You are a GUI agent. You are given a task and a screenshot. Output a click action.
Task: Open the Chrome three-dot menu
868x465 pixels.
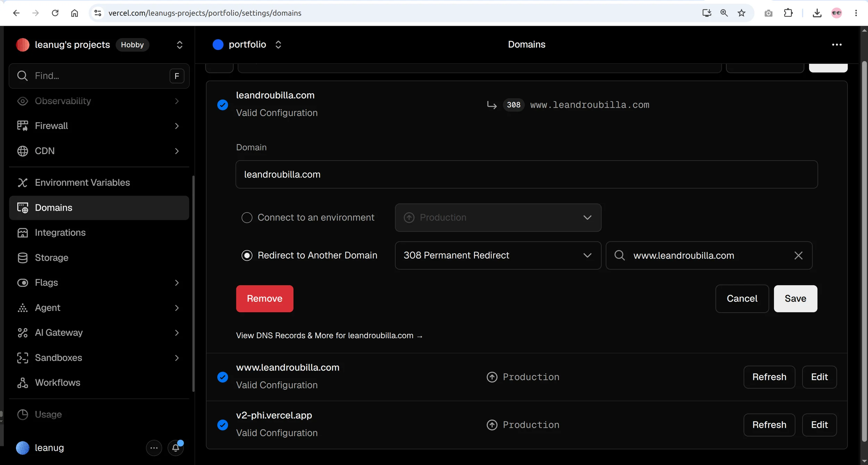point(856,13)
